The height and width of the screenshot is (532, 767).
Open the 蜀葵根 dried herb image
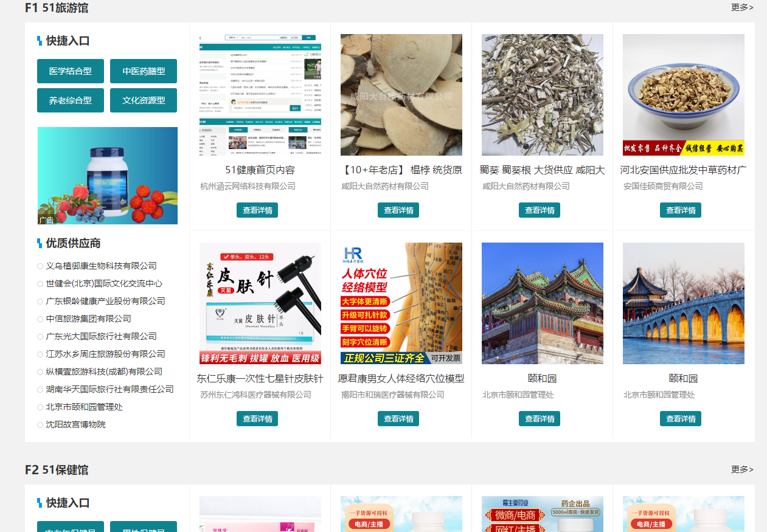pyautogui.click(x=543, y=95)
